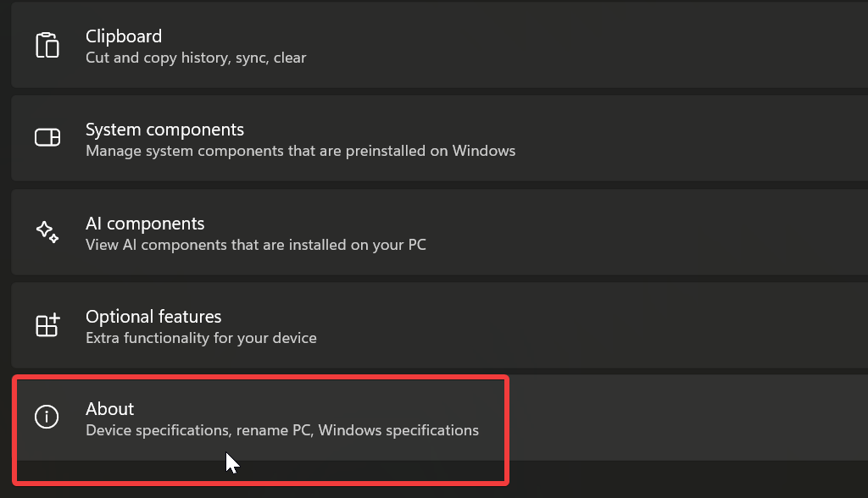Click the AI components label
Image resolution: width=868 pixels, height=498 pixels.
point(145,224)
